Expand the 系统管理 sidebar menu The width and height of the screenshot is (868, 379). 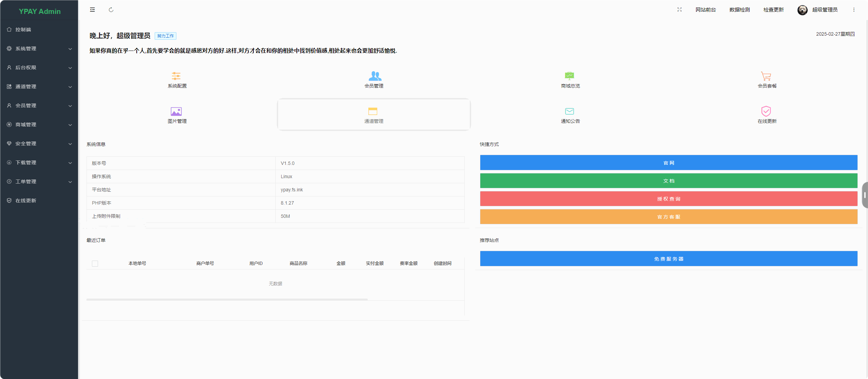pos(70,49)
